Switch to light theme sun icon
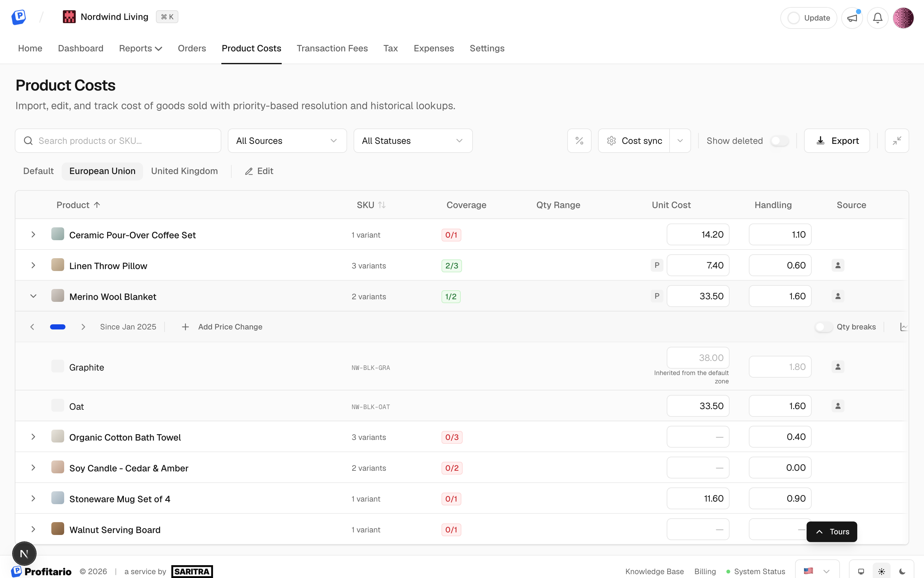924x578 pixels. pos(882,572)
